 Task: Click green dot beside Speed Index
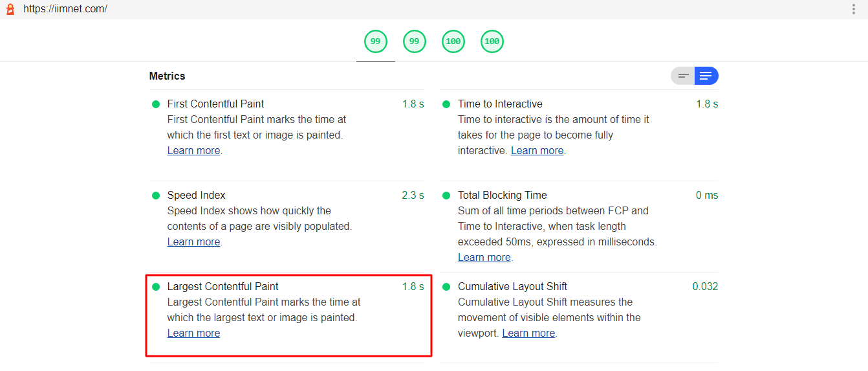[x=156, y=196]
